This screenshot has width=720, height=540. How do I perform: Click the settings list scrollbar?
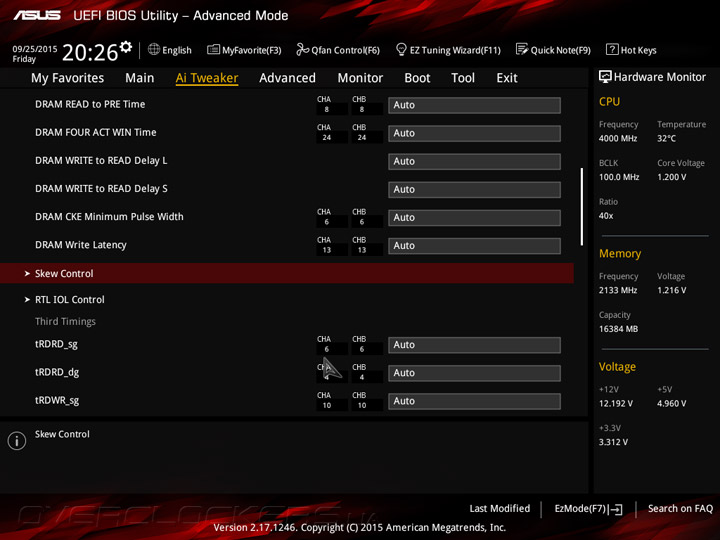(x=582, y=207)
